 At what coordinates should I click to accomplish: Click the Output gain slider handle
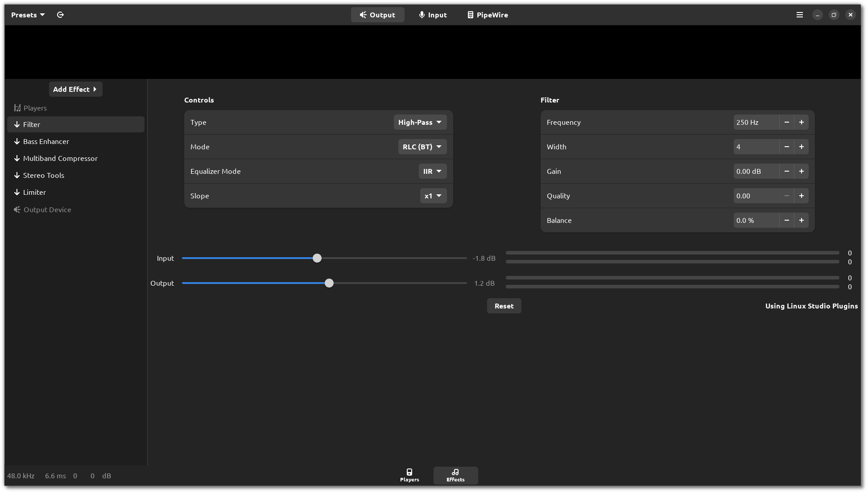pos(329,283)
